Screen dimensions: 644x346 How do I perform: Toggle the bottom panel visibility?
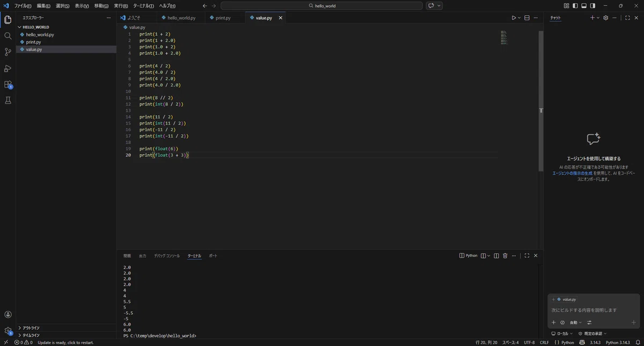584,6
